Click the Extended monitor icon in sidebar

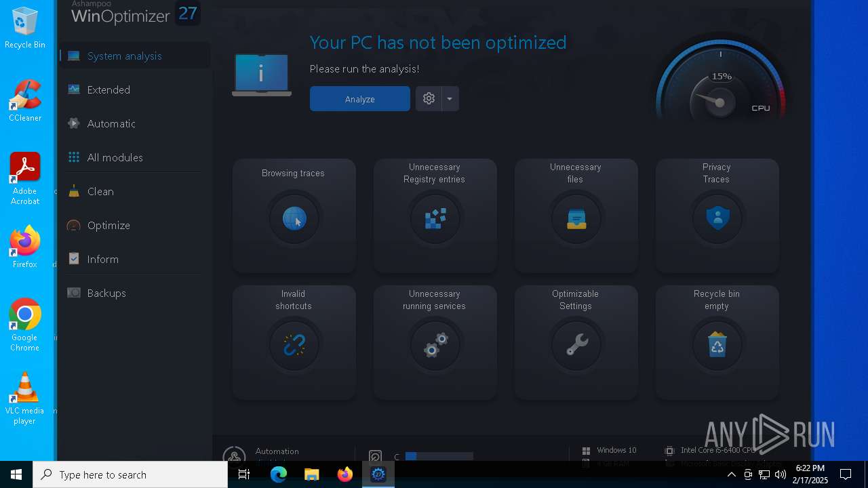click(x=74, y=89)
